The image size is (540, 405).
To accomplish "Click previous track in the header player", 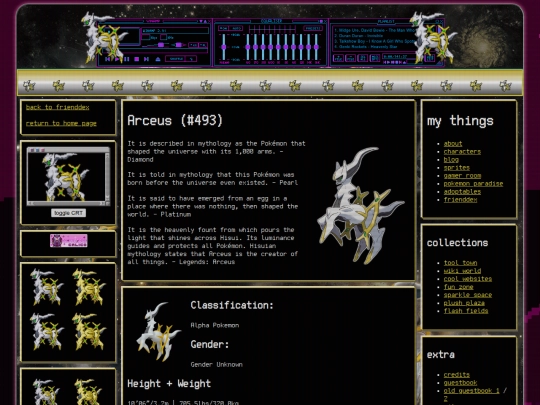I will tap(107, 59).
